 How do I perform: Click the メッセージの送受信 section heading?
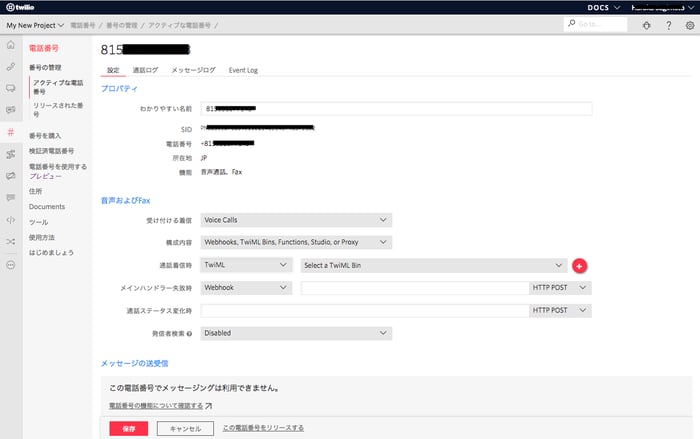point(134,364)
